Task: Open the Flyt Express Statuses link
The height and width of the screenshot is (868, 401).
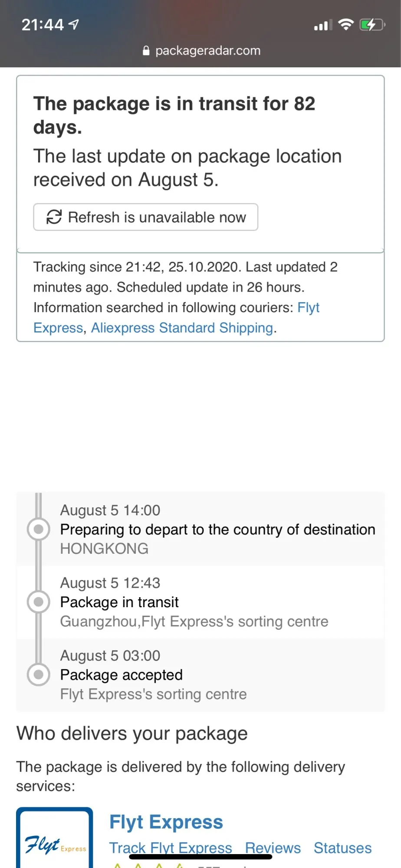Action: [x=343, y=848]
